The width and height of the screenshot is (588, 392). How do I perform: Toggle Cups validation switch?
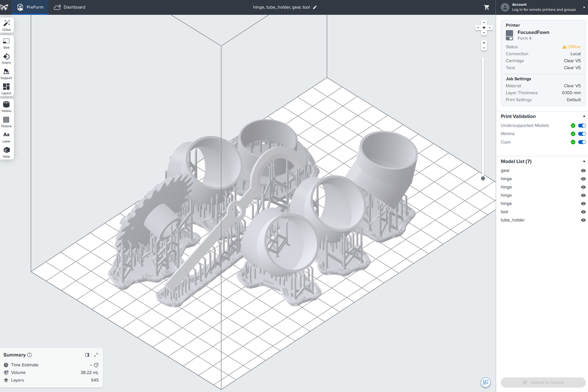(x=582, y=142)
